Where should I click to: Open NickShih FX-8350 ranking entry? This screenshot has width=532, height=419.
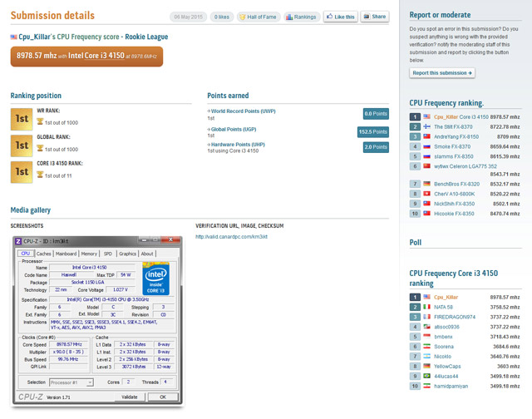(x=455, y=204)
